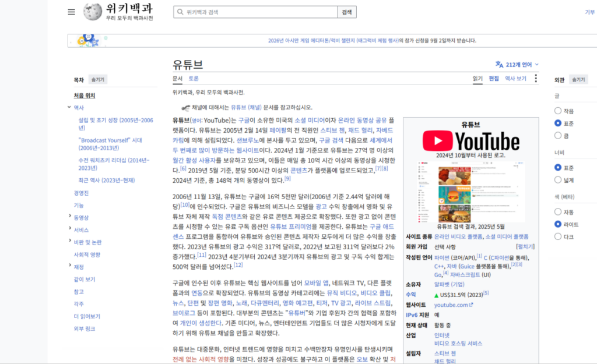Click the 검색 button
The width and height of the screenshot is (597, 364).
[x=347, y=12]
